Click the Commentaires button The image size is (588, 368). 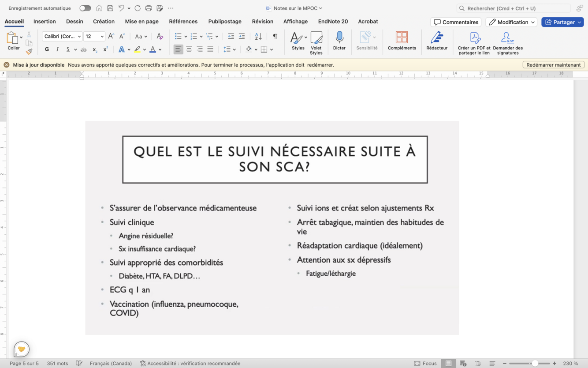[456, 22]
